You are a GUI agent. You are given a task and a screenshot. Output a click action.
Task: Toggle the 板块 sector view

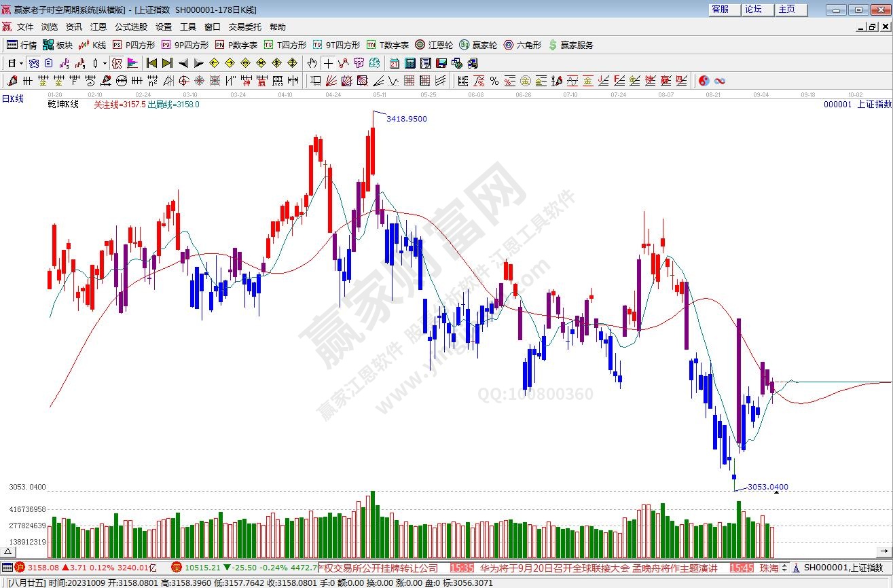tap(57, 45)
